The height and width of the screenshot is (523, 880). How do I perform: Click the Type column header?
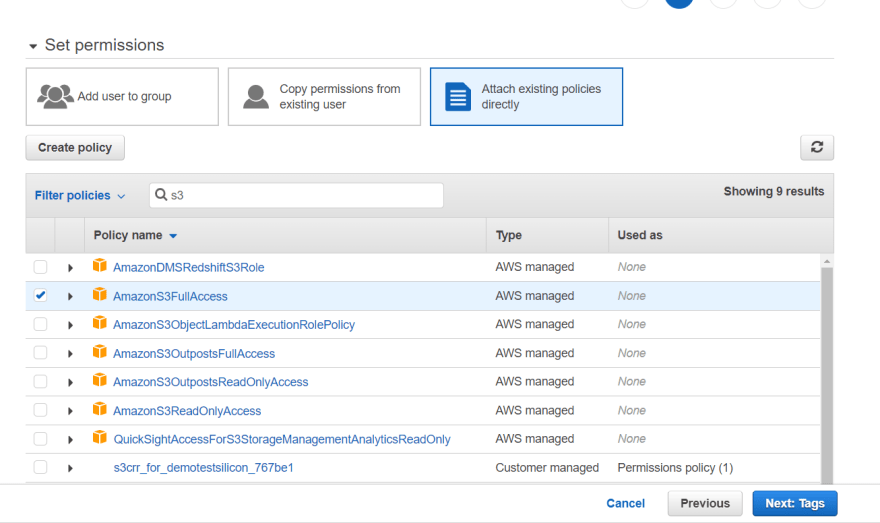coord(508,235)
